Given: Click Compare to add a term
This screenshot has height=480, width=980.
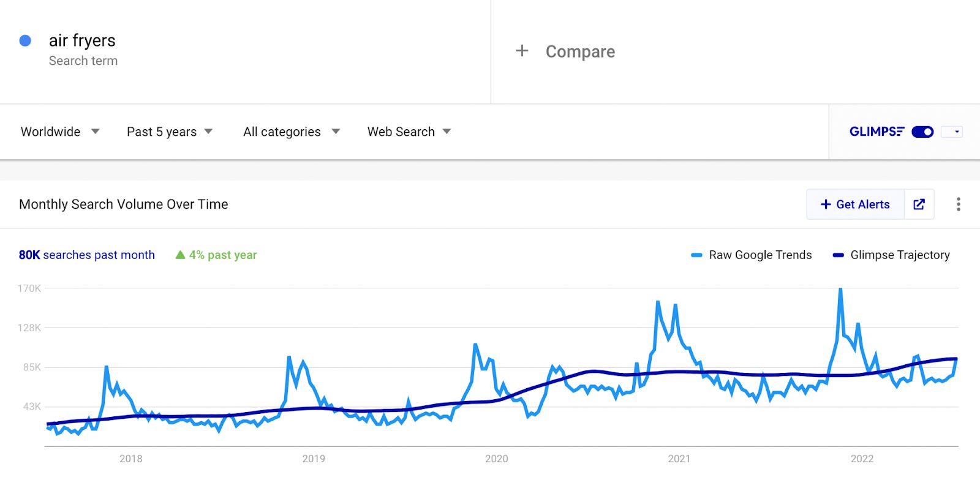Looking at the screenshot, I should pyautogui.click(x=580, y=51).
